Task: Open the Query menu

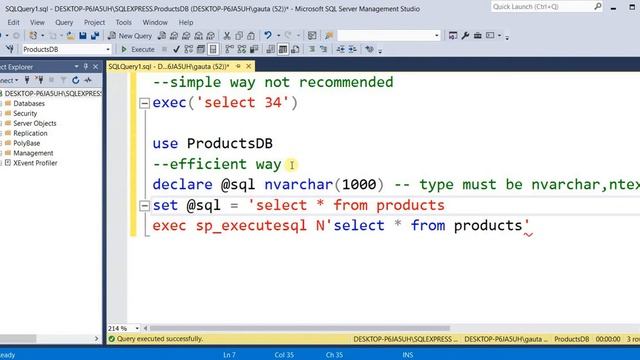Action: click(64, 22)
